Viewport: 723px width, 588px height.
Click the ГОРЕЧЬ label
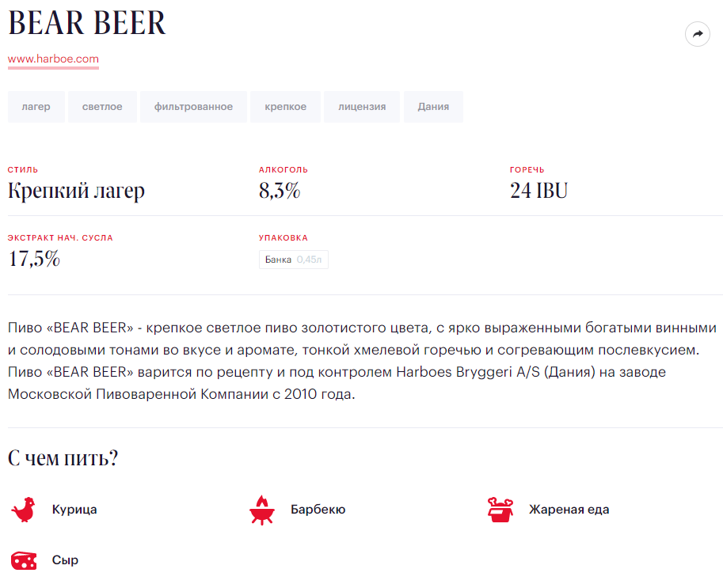tap(527, 169)
